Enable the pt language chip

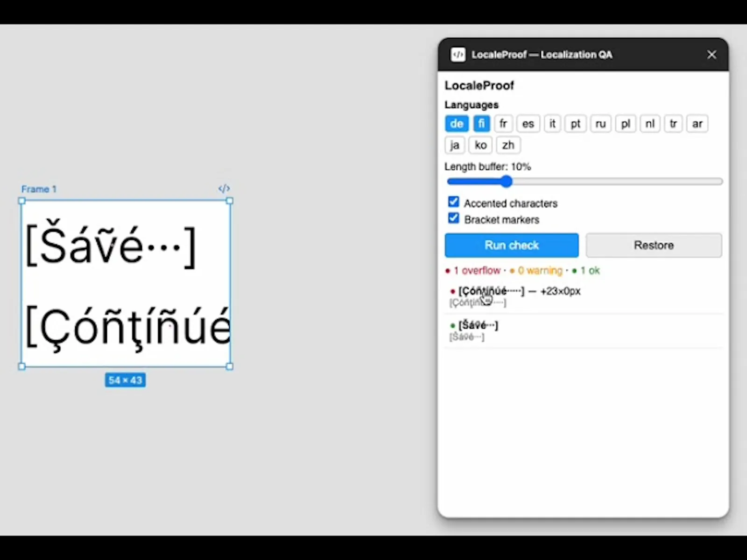575,124
